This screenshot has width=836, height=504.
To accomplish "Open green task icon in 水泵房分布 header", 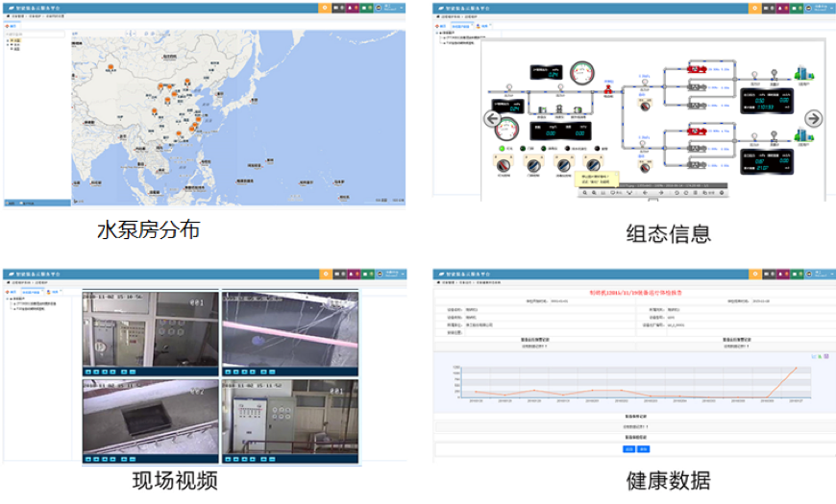I will (x=365, y=8).
